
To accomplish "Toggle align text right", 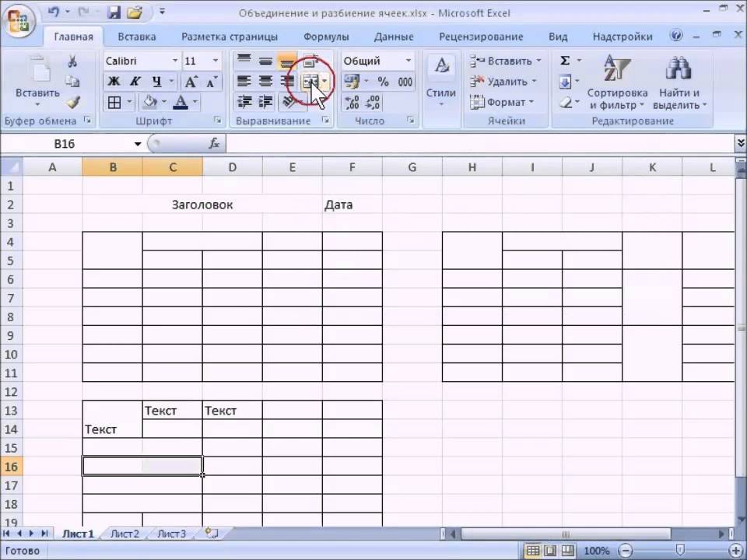I will pos(287,82).
